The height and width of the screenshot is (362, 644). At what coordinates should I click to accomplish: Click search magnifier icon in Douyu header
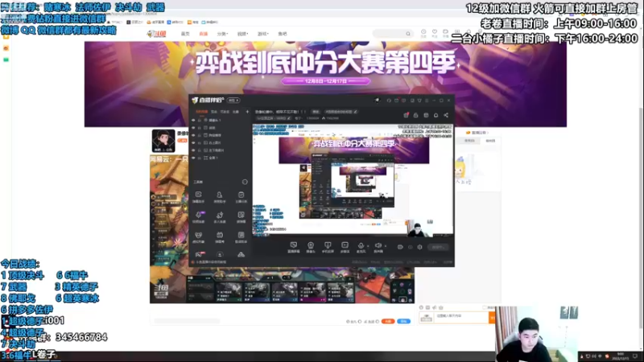[408, 34]
